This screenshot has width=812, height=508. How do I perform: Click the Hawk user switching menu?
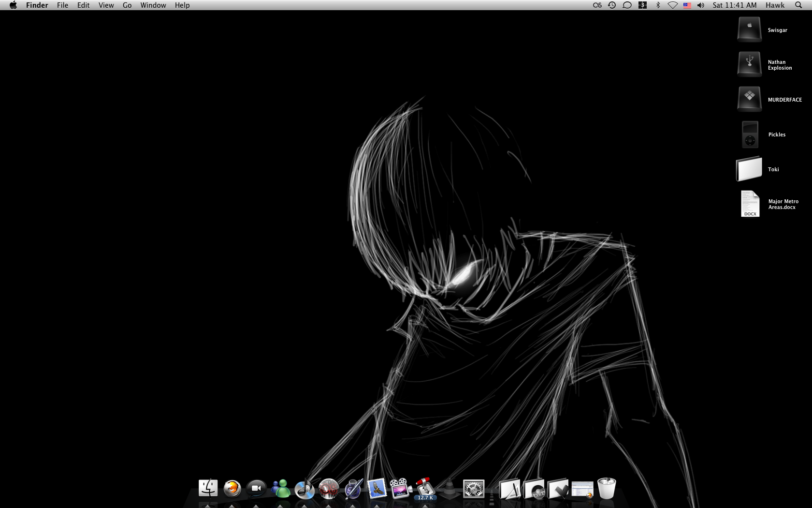coord(775,5)
